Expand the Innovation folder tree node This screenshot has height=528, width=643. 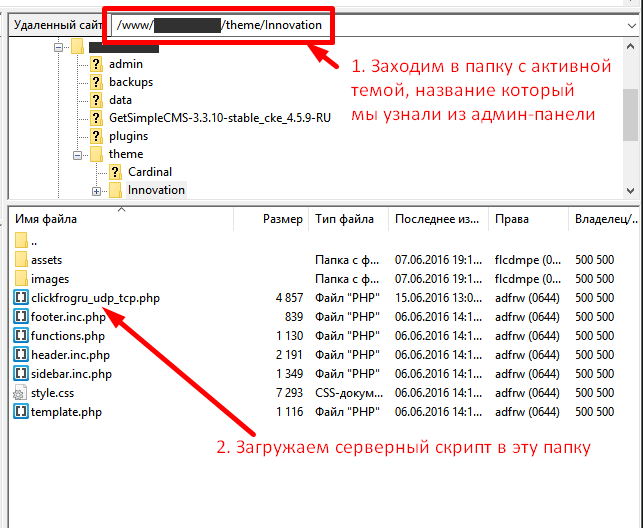click(x=96, y=190)
